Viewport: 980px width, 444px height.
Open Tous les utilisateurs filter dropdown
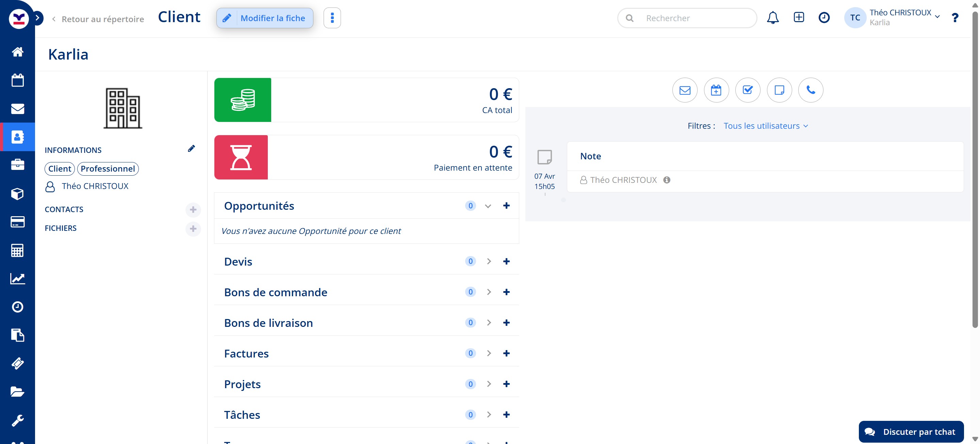pyautogui.click(x=765, y=126)
